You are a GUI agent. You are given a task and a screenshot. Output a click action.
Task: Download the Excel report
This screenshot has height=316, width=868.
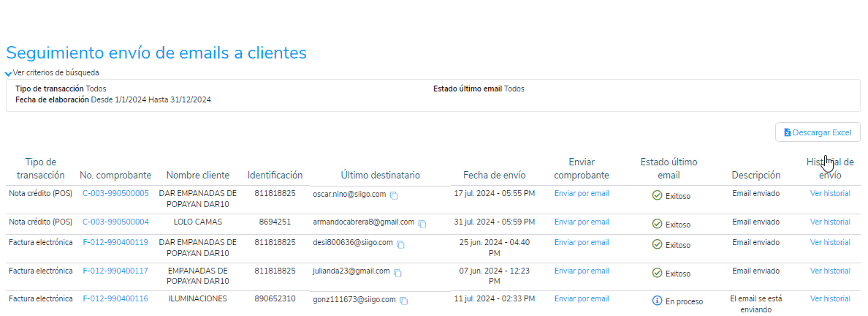pos(818,132)
